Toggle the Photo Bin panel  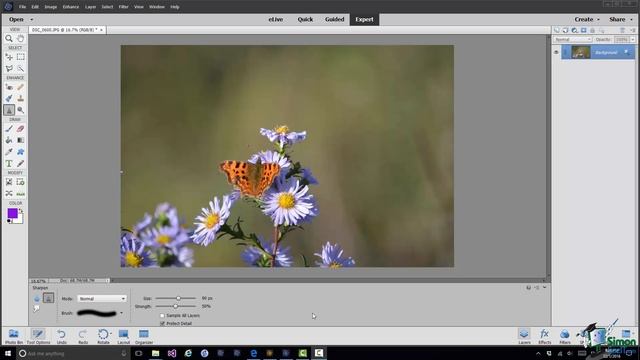[x=14, y=336]
